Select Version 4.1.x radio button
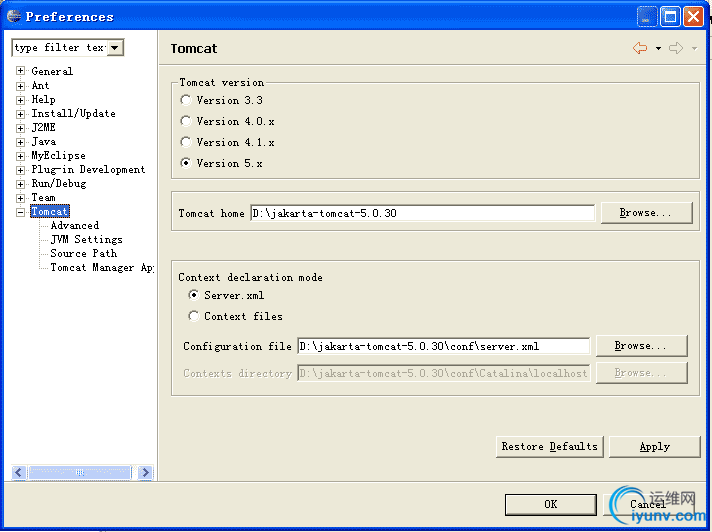Image resolution: width=712 pixels, height=532 pixels. click(185, 142)
